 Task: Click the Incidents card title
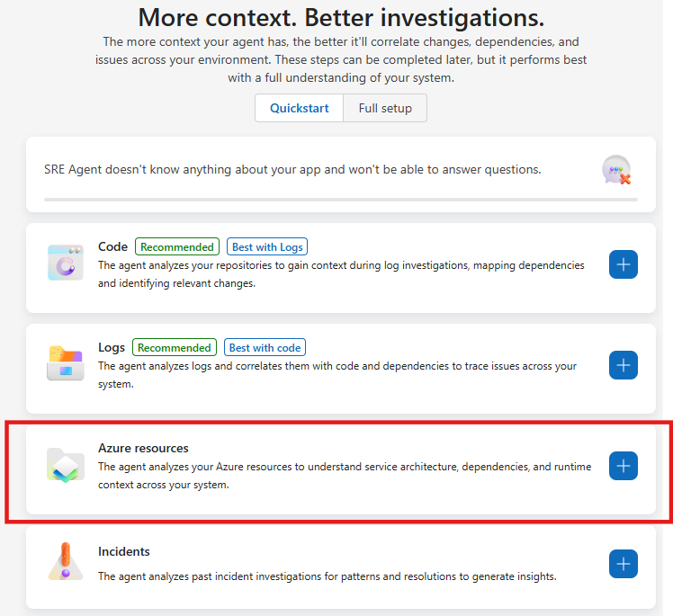[124, 551]
